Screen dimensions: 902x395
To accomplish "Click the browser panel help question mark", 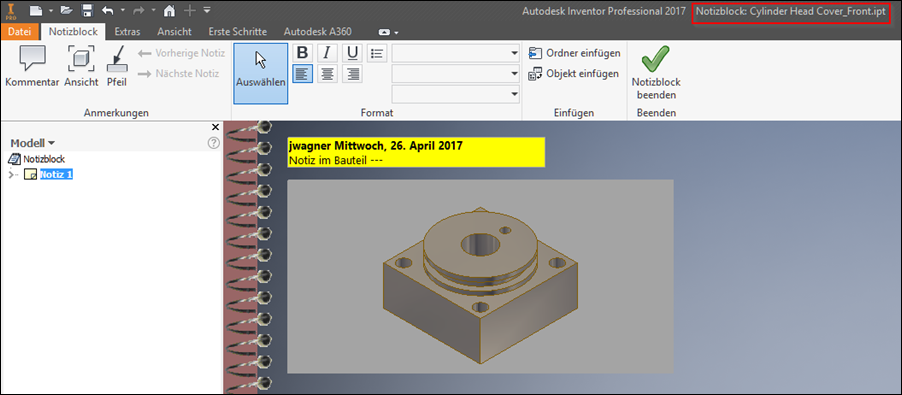I will tap(213, 143).
